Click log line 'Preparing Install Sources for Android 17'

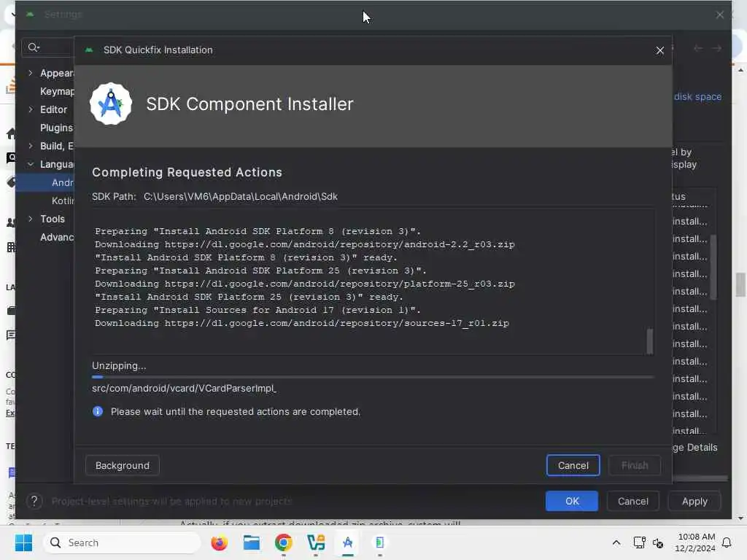click(258, 310)
